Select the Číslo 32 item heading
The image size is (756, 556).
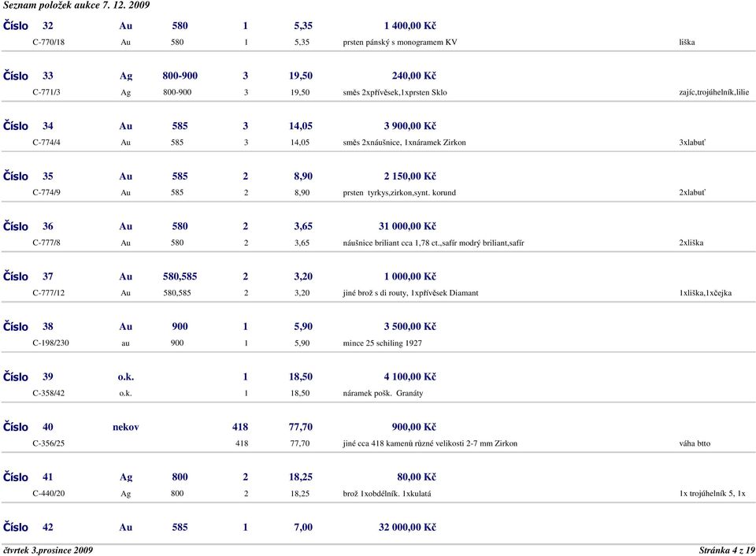point(28,25)
